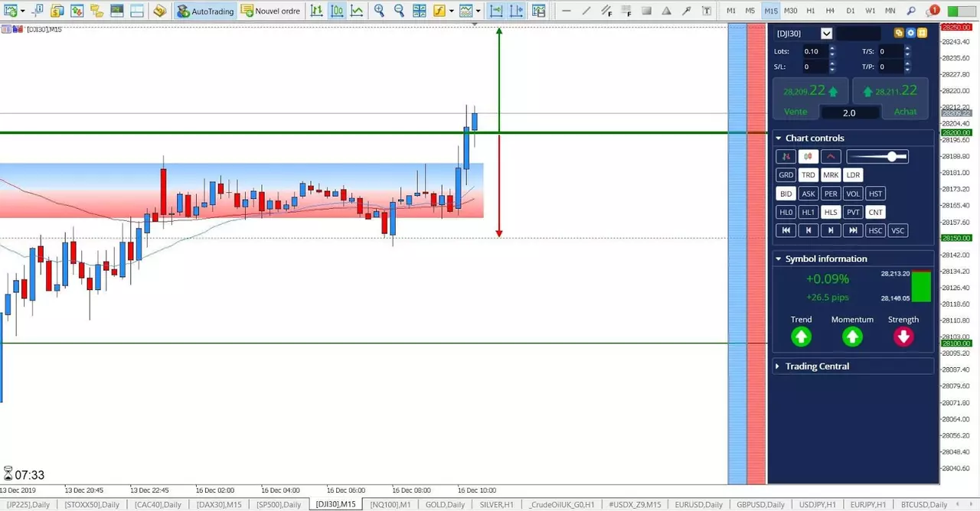Switch chart to bar chart mode
The height and width of the screenshot is (511, 980).
pos(316,11)
